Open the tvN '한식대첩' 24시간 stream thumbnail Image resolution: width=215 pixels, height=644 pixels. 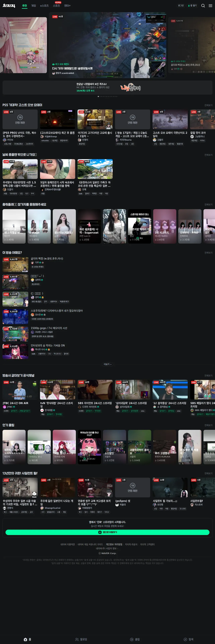58,390
